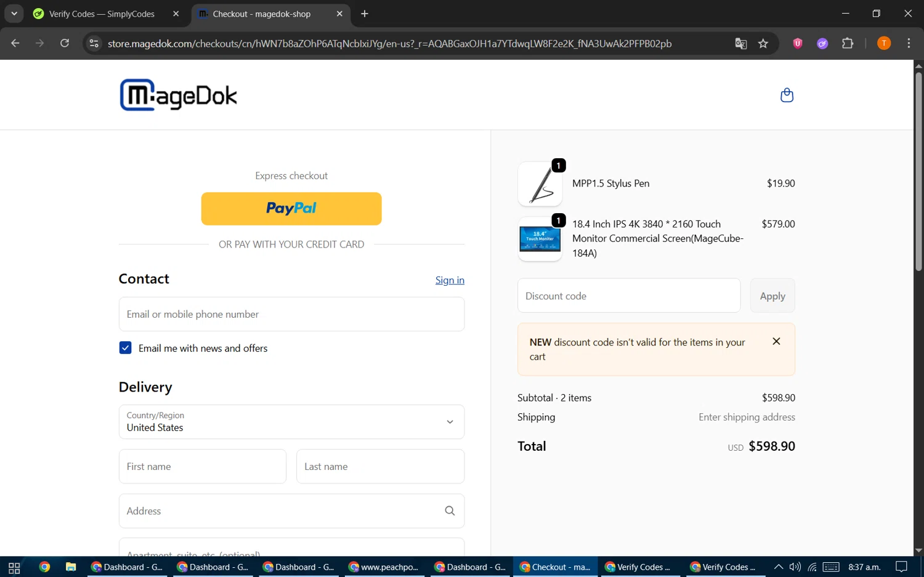The image size is (924, 577).
Task: Open a new browser tab
Action: 365,14
